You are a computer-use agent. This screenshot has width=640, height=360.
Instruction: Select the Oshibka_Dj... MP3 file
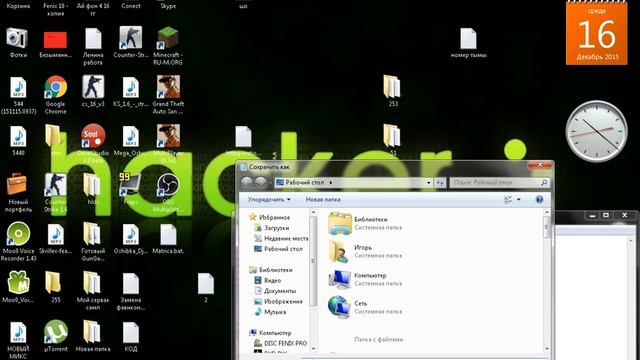[x=131, y=234]
